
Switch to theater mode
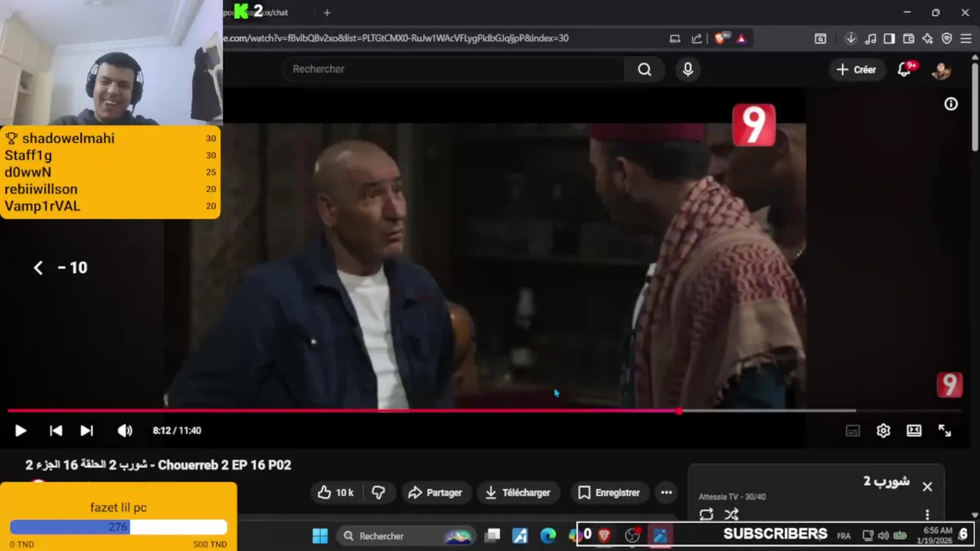point(914,431)
